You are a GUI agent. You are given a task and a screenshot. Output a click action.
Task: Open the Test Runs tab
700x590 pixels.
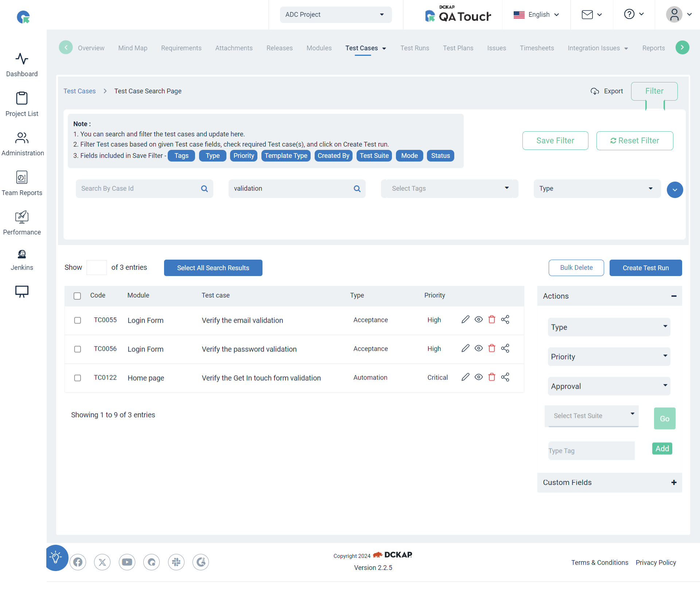coord(415,48)
